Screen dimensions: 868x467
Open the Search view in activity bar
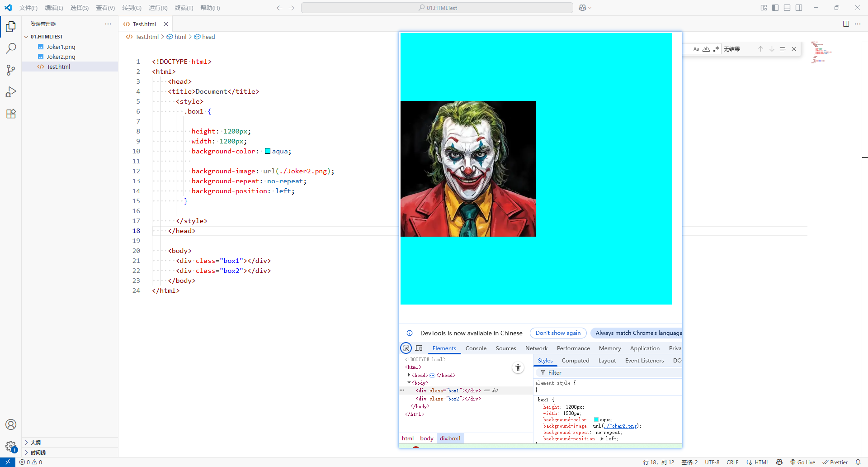click(11, 48)
